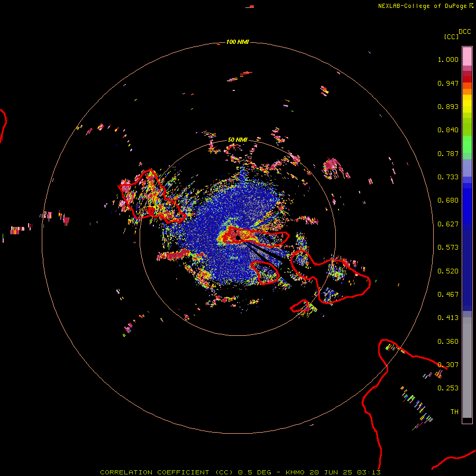Click the TH threshold label
Screen dimensions: 476x476
pyautogui.click(x=454, y=412)
